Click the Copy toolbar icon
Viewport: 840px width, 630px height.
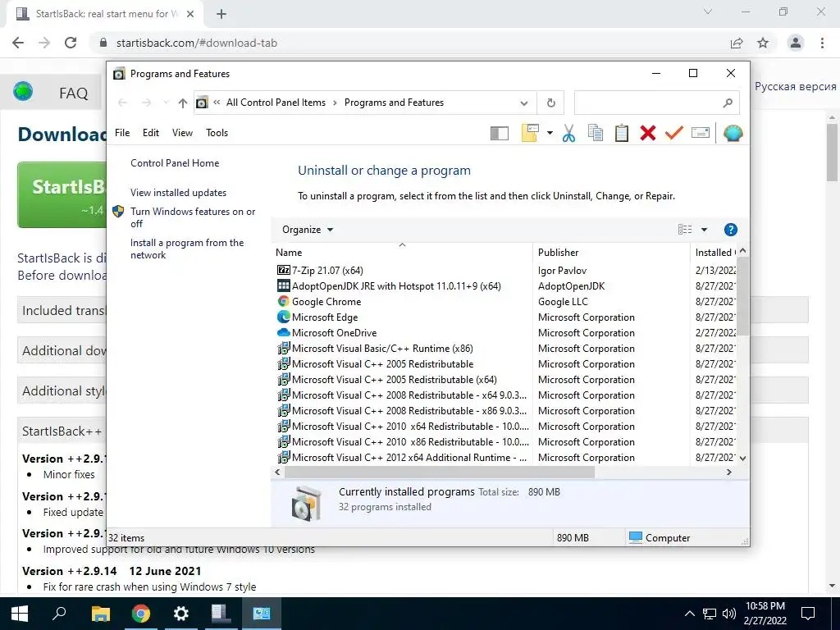tap(596, 133)
